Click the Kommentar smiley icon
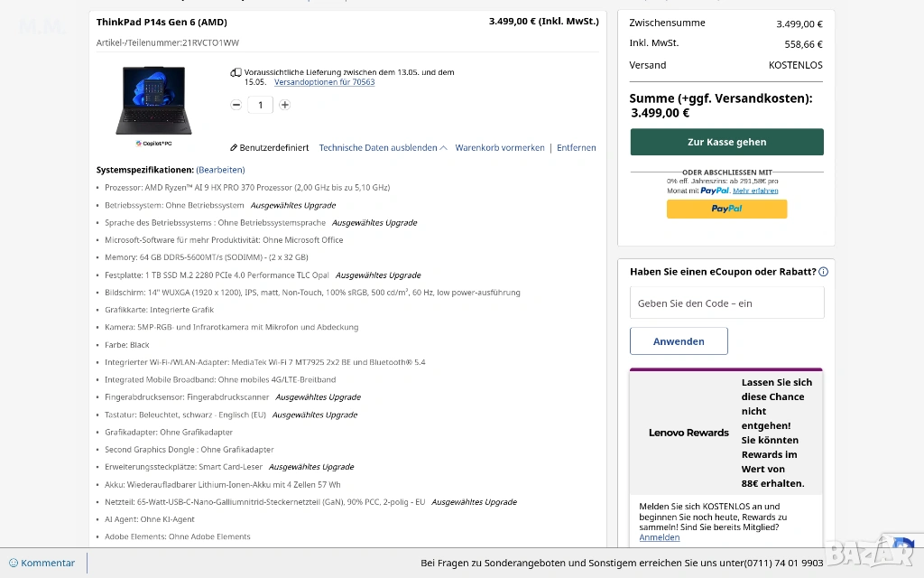Screen dimensions: 924x578 14,563
